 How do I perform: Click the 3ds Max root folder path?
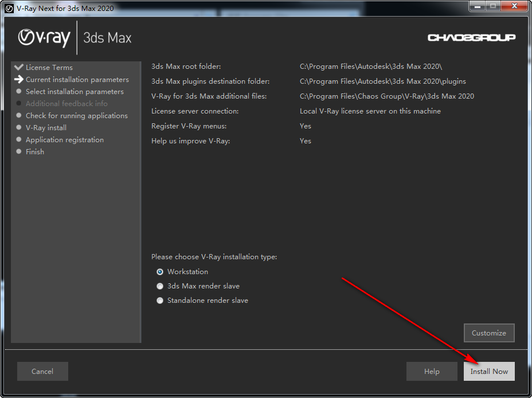[x=371, y=67]
